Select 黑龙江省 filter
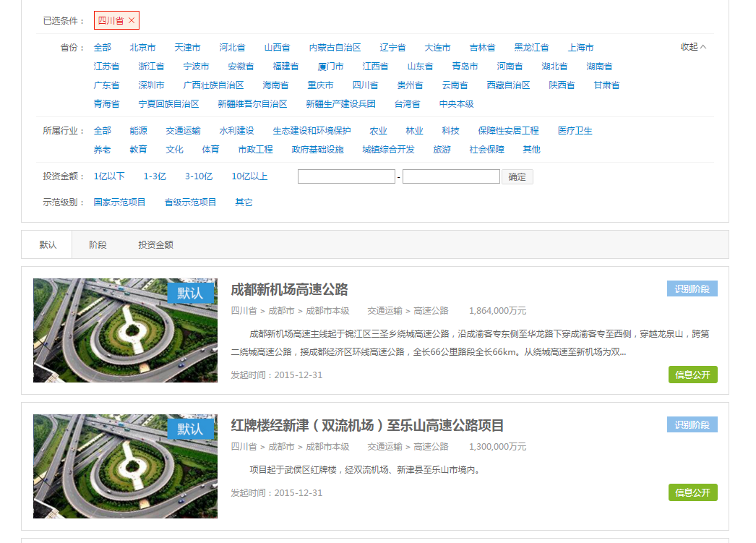756x543 pixels. (531, 47)
